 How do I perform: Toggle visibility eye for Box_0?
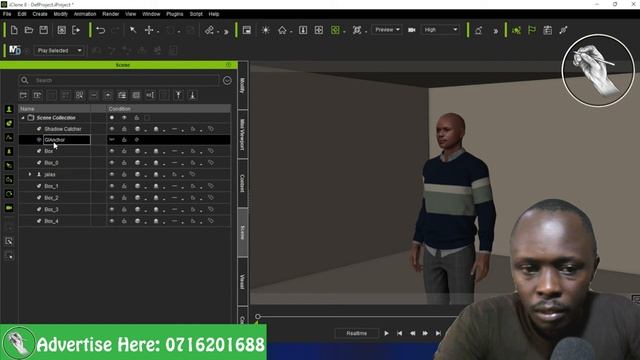[112, 163]
